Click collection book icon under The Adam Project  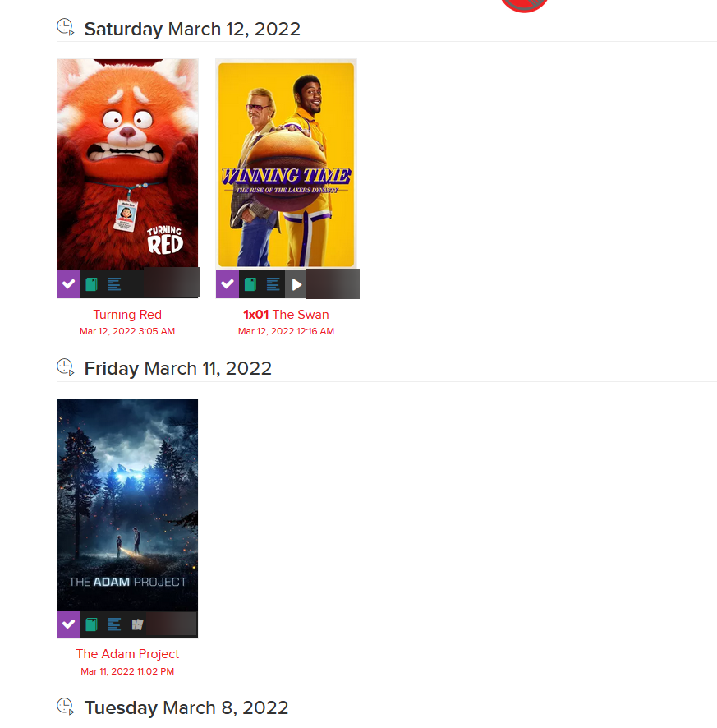point(91,624)
